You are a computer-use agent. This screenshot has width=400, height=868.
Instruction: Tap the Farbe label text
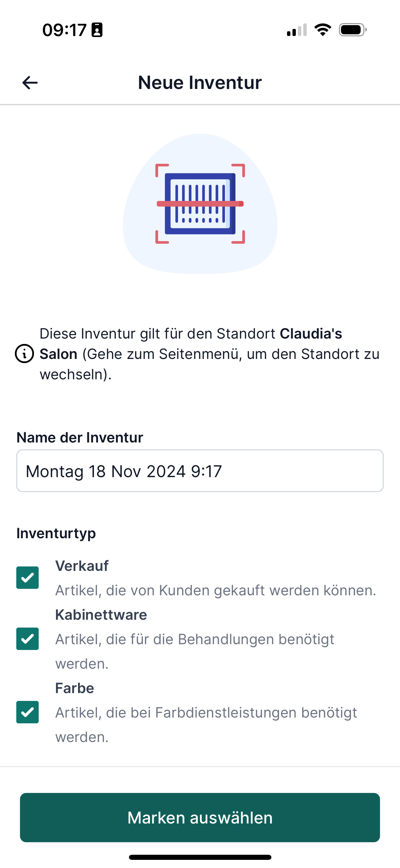pos(75,688)
